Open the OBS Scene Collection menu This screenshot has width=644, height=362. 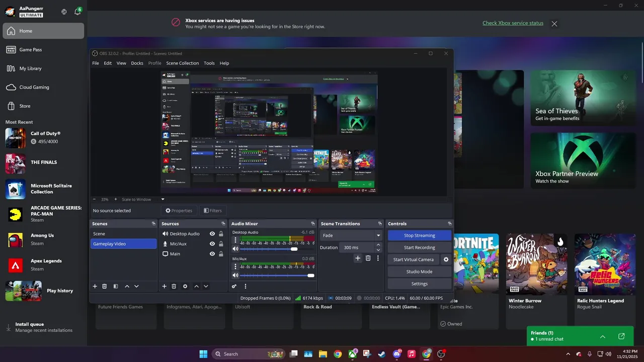tap(183, 63)
